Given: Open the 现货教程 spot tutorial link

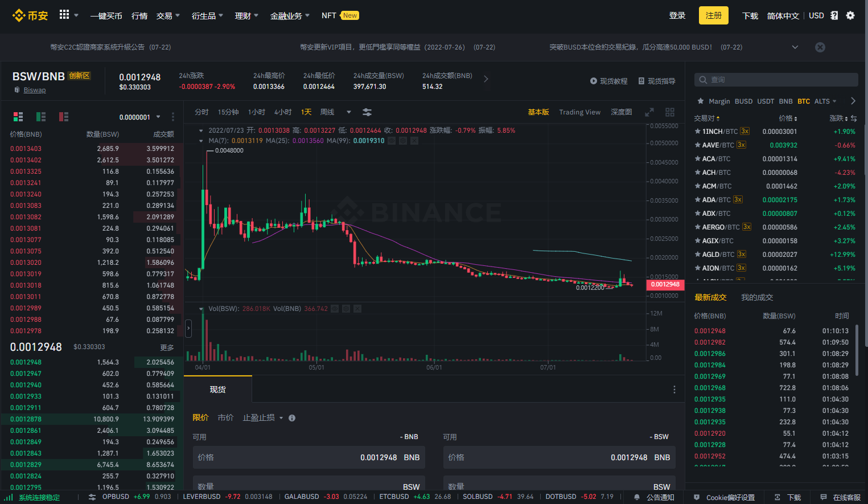Looking at the screenshot, I should pyautogui.click(x=609, y=81).
